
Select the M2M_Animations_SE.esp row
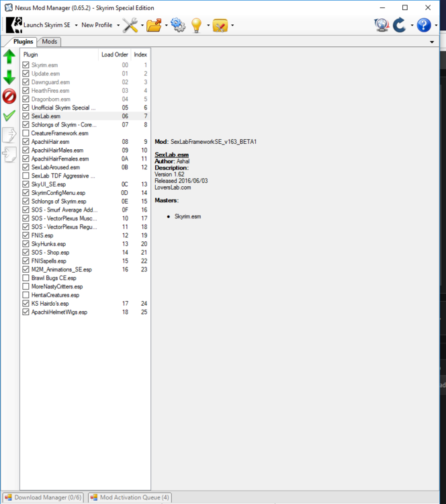pyautogui.click(x=85, y=269)
